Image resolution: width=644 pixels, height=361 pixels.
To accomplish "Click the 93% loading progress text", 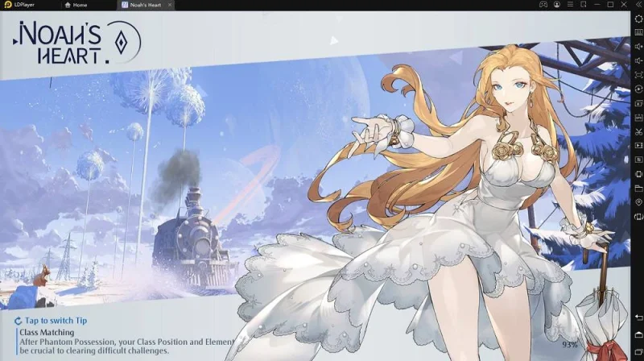I will click(569, 345).
